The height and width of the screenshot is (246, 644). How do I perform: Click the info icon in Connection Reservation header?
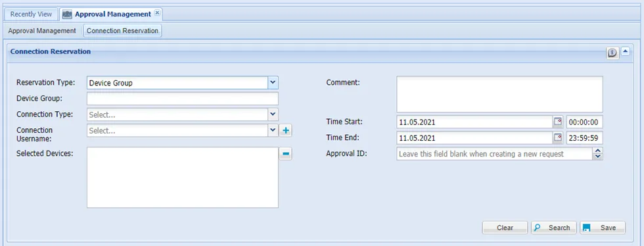coord(612,53)
